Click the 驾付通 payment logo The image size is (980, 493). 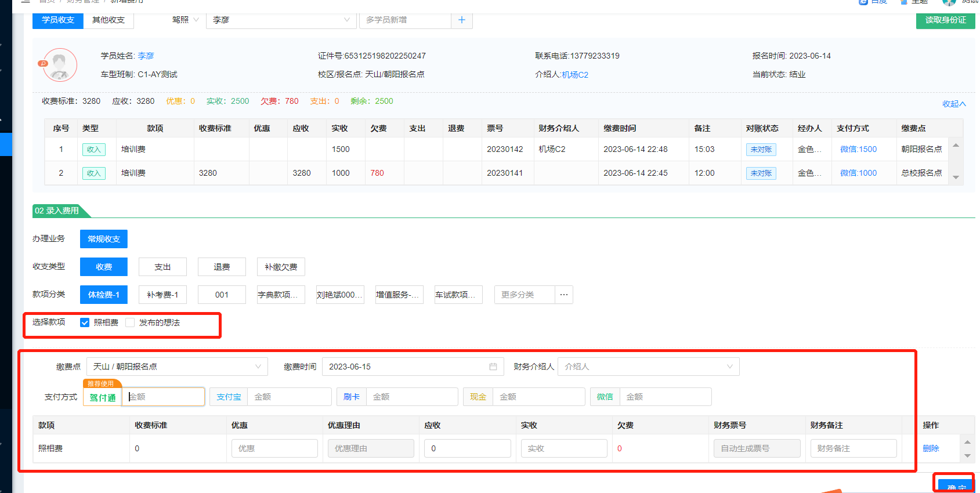click(103, 397)
